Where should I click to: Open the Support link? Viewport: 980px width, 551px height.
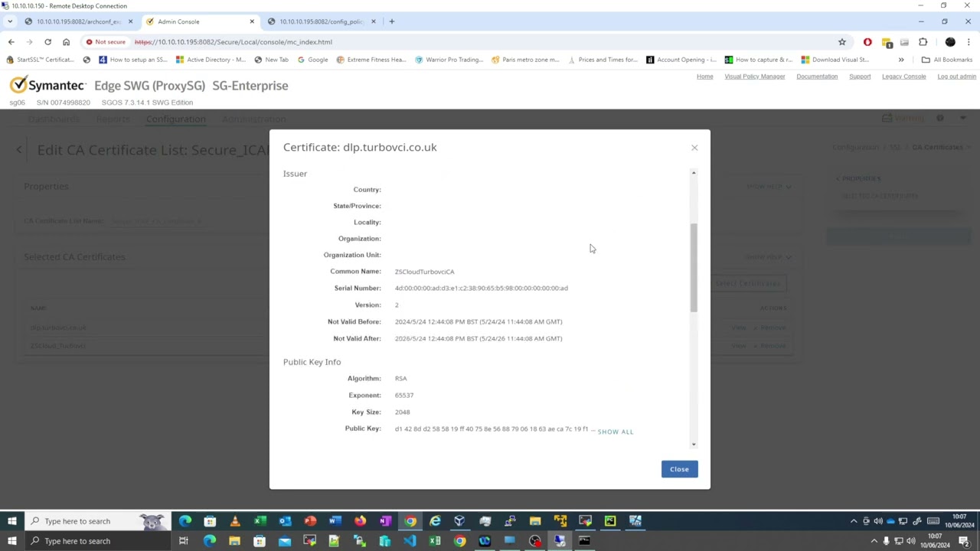click(860, 77)
